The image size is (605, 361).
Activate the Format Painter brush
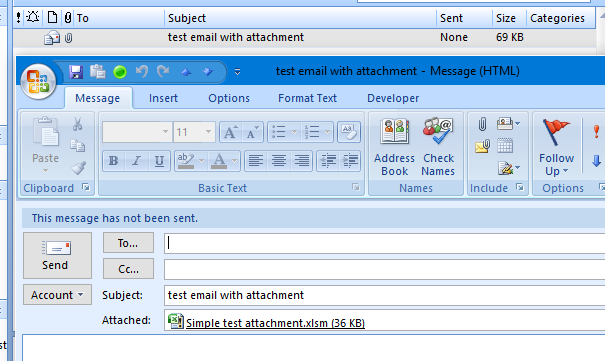pos(78,168)
